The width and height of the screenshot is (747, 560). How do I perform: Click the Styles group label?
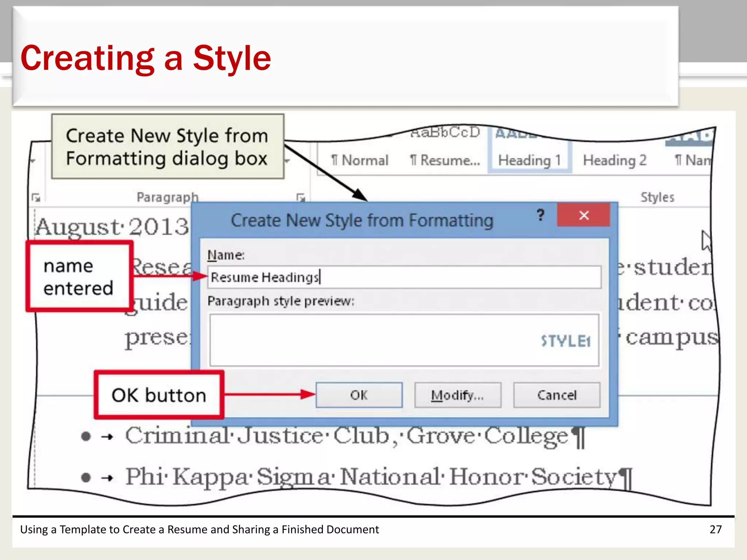tap(657, 197)
